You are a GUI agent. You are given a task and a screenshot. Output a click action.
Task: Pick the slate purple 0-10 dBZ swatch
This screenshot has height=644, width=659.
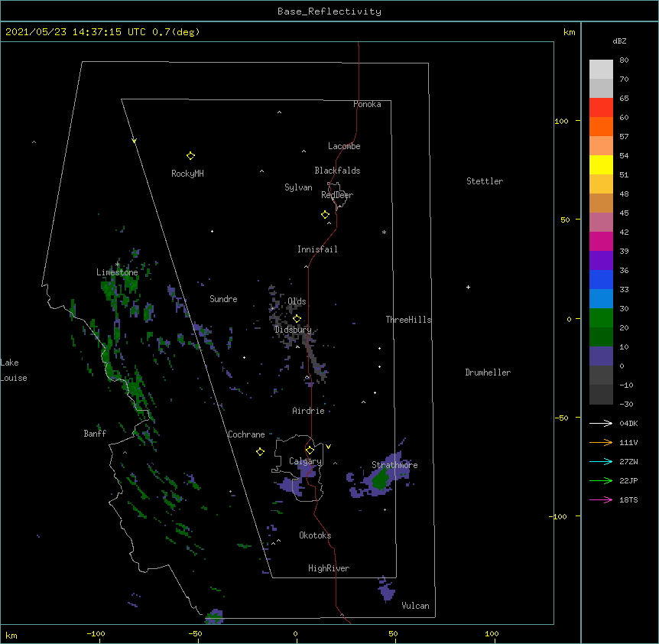tap(601, 356)
